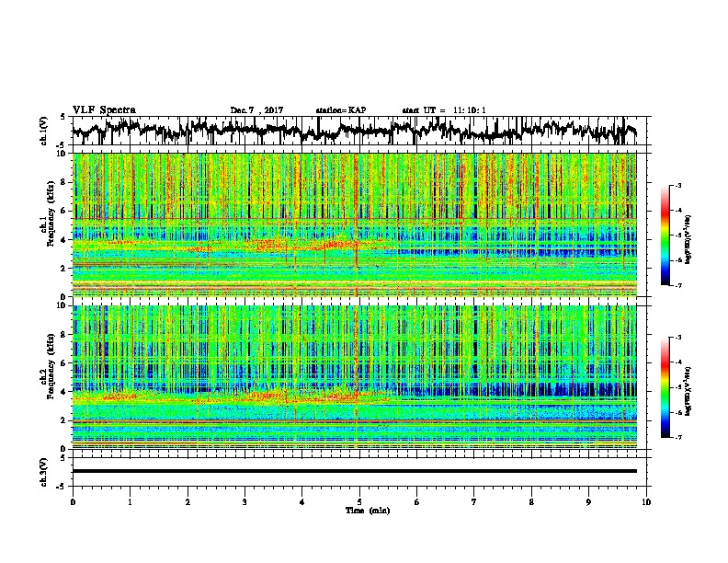Click the ch.1 frequency tick label "6"
The width and height of the screenshot is (728, 563).
point(65,211)
